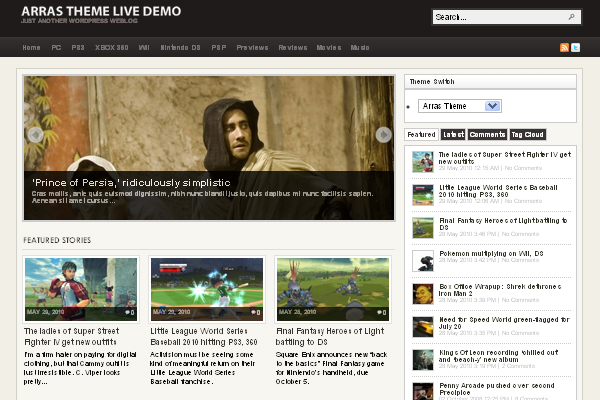The width and height of the screenshot is (600, 400).
Task: Open the Nintendo DS category menu
Action: click(180, 47)
